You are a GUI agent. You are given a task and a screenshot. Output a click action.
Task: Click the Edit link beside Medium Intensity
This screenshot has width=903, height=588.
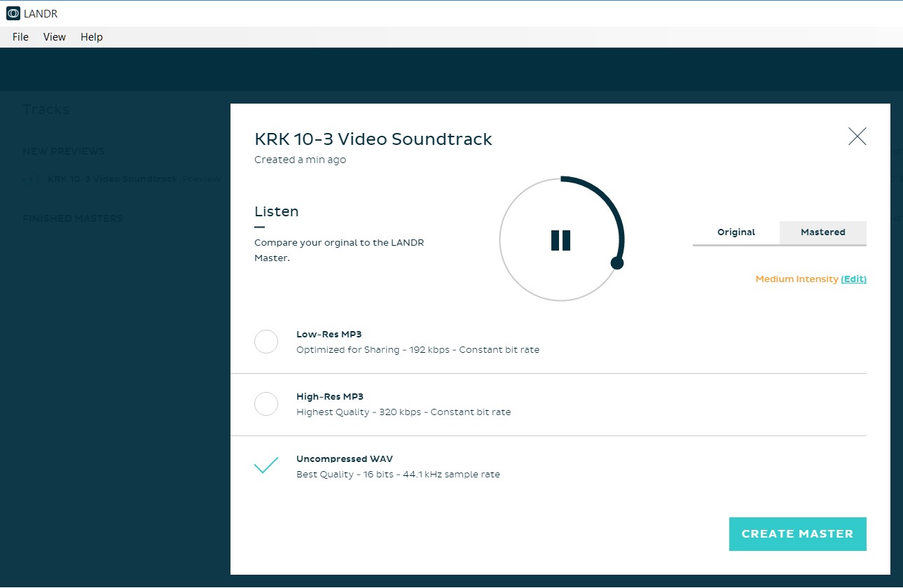point(853,279)
